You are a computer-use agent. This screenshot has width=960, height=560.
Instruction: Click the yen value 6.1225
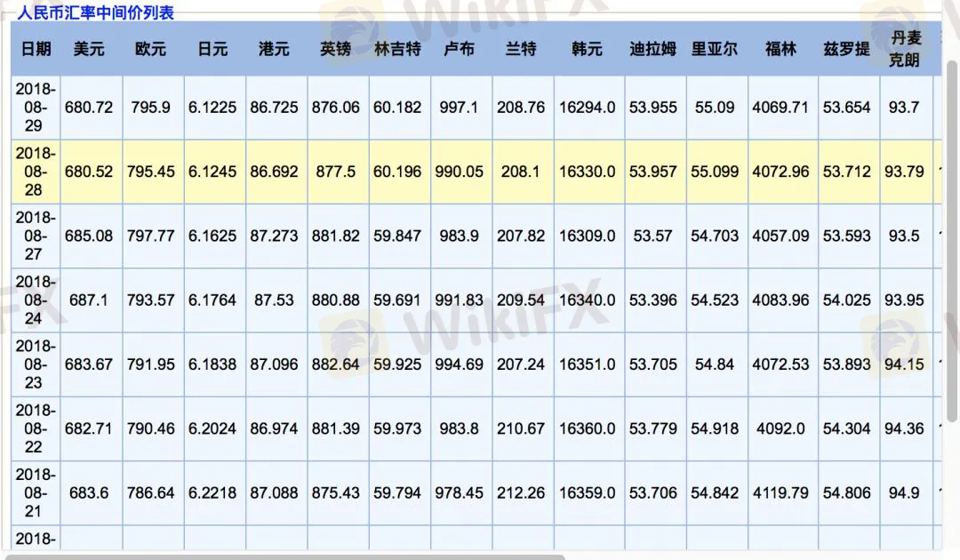pos(212,107)
